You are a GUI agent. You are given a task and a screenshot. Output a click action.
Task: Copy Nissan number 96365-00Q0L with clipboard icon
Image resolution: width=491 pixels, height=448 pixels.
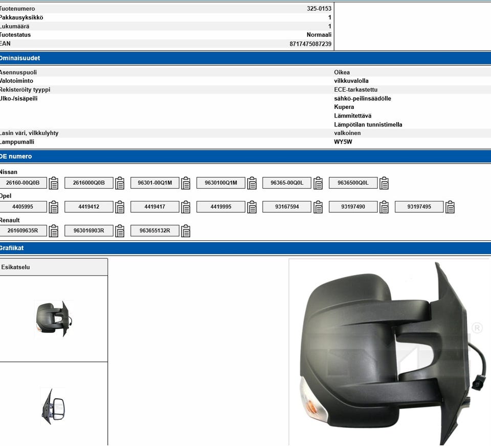tap(318, 183)
